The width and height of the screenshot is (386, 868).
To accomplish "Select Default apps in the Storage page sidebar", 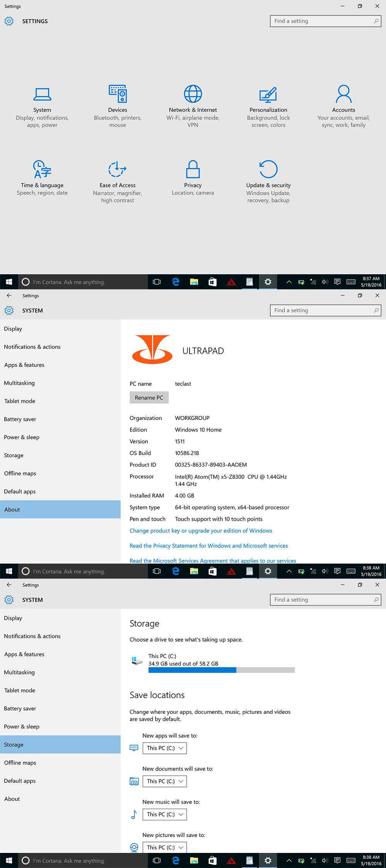I will tap(60, 781).
